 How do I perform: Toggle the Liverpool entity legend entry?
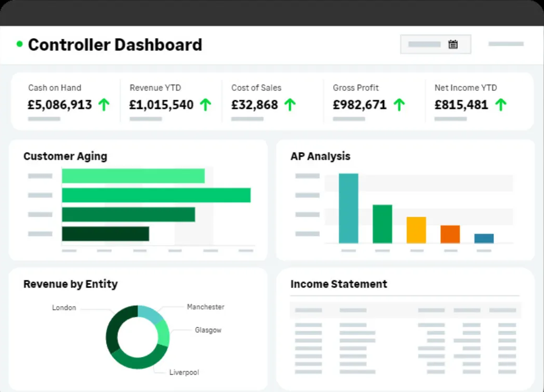point(184,372)
